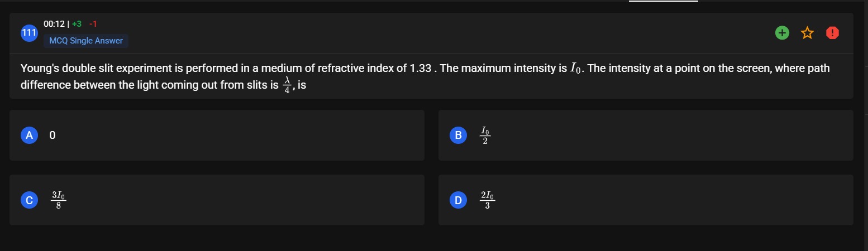Pick the 3I₀/8 fraction answer

pyautogui.click(x=59, y=200)
